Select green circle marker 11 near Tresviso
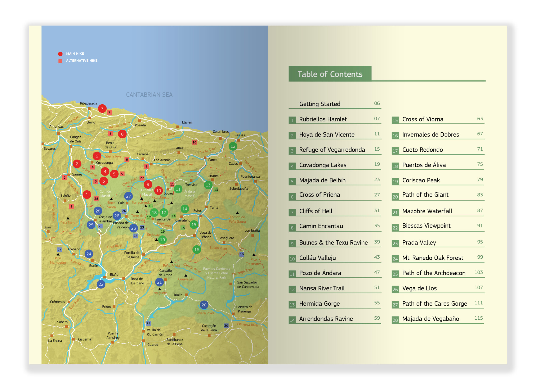Screen dimensions: 536x392 click(178, 189)
